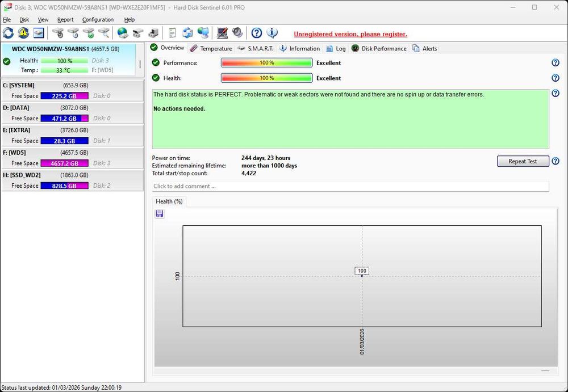Click the green check beside Performance label
Screen dimensions: 568x392
coord(156,62)
